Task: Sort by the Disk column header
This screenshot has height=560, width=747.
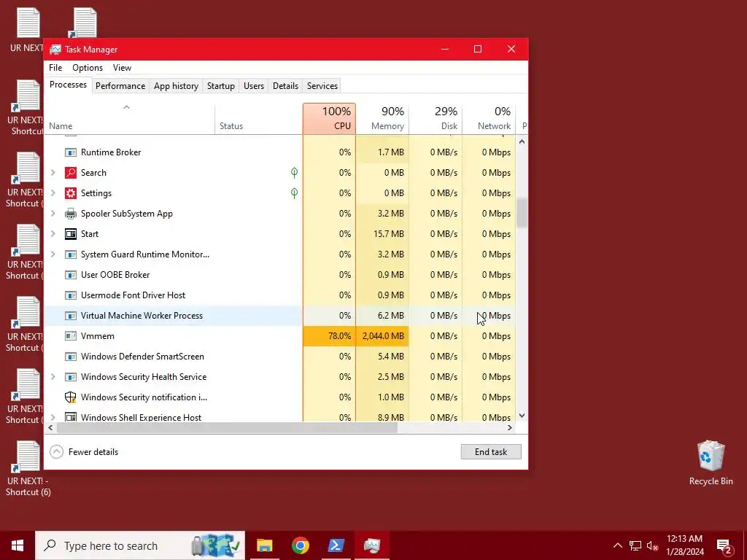Action: (436, 119)
